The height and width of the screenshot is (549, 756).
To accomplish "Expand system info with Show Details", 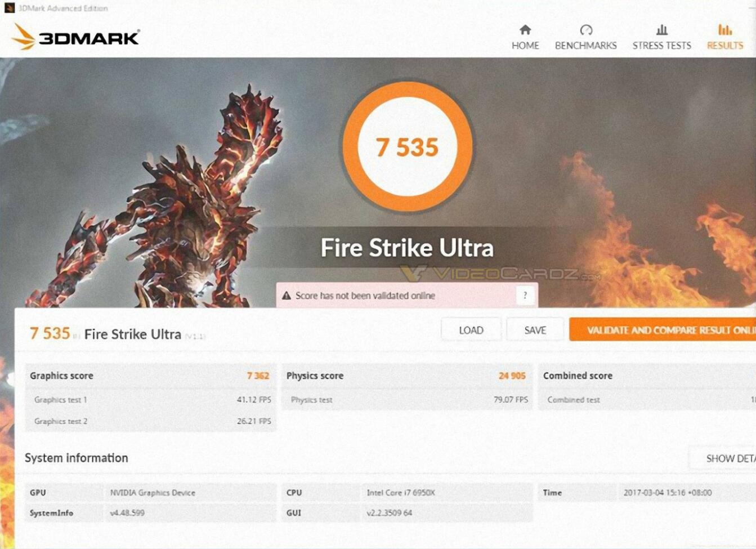I will (723, 458).
